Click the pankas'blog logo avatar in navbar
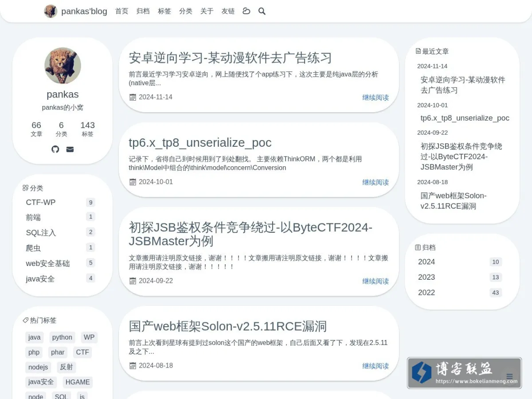Viewport: 532px width, 399px height. [51, 11]
